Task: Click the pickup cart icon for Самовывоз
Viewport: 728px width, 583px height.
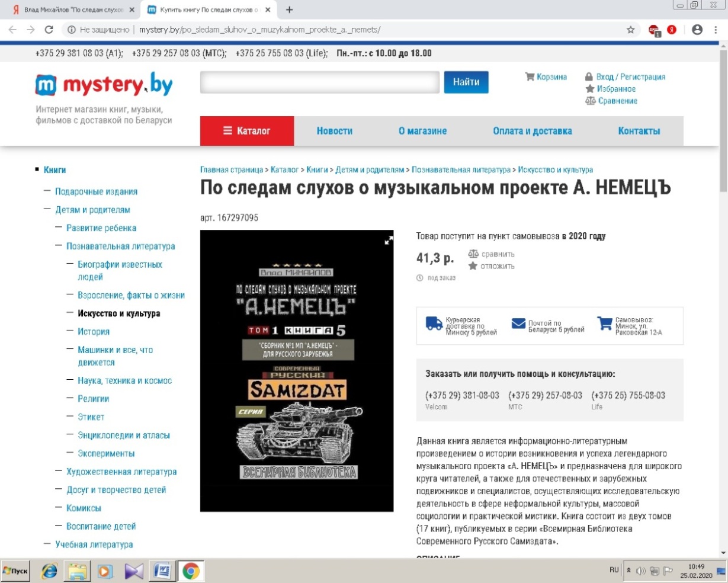Action: click(x=604, y=323)
